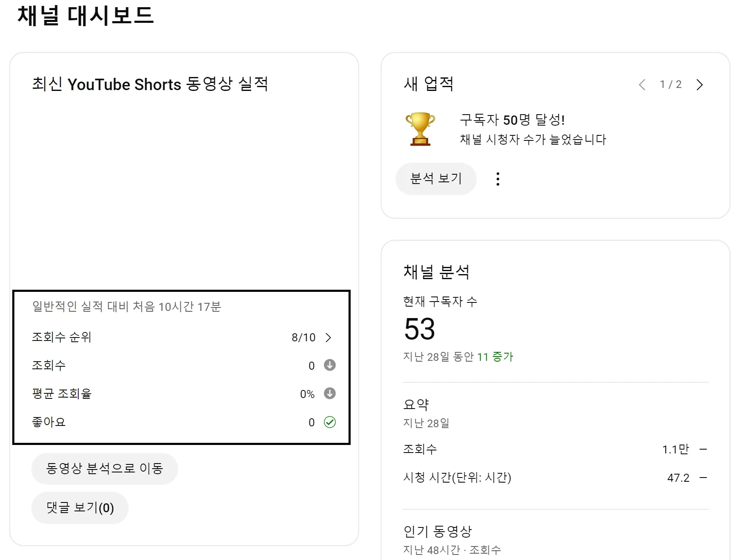The width and height of the screenshot is (733, 560).
Task: Go to the previous achievement with left chevron
Action: click(x=642, y=85)
